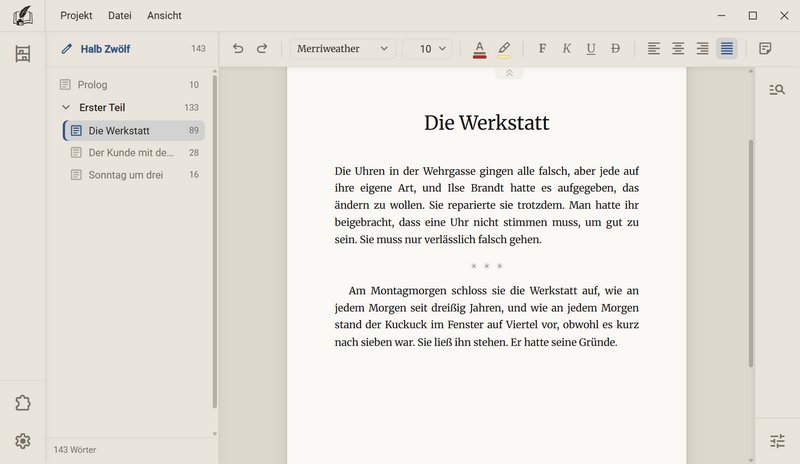800x464 pixels.
Task: Click the project tree scrollbar
Action: click(x=215, y=241)
